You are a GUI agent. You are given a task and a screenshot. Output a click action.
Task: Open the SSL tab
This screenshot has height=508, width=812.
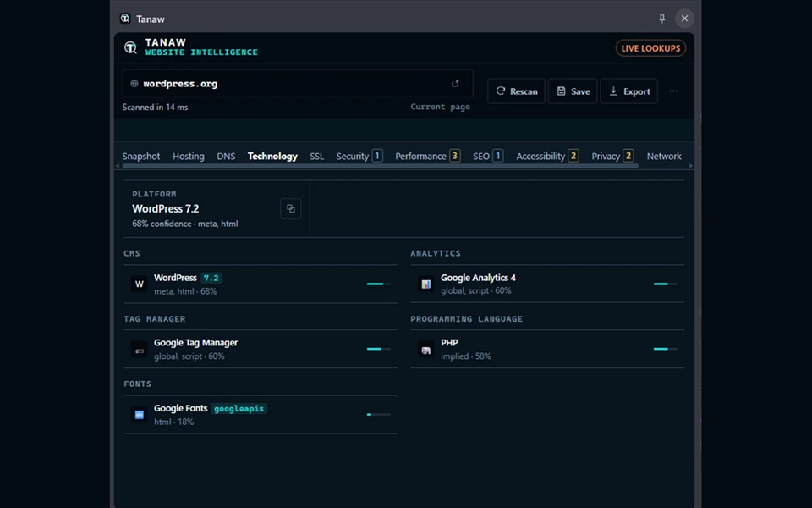317,156
